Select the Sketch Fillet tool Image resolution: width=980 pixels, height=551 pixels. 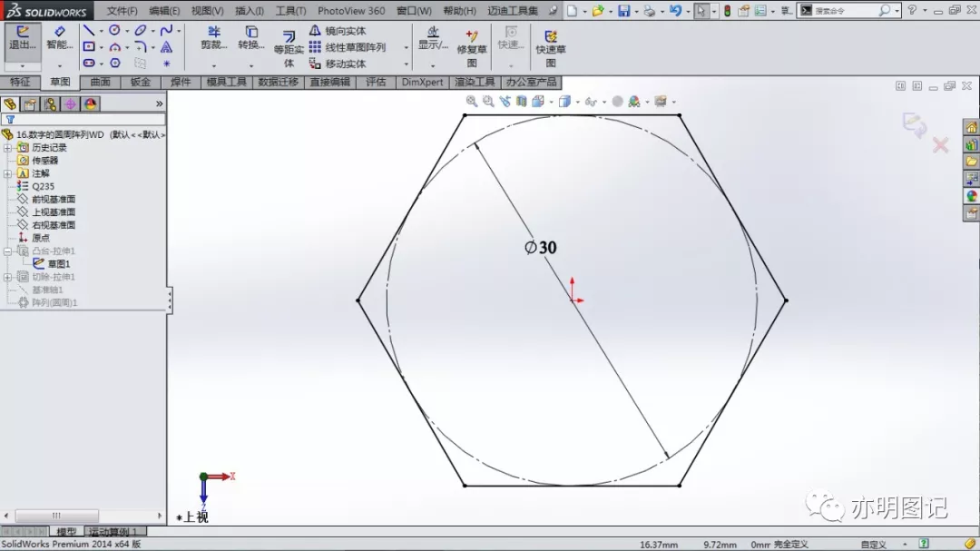coord(141,47)
